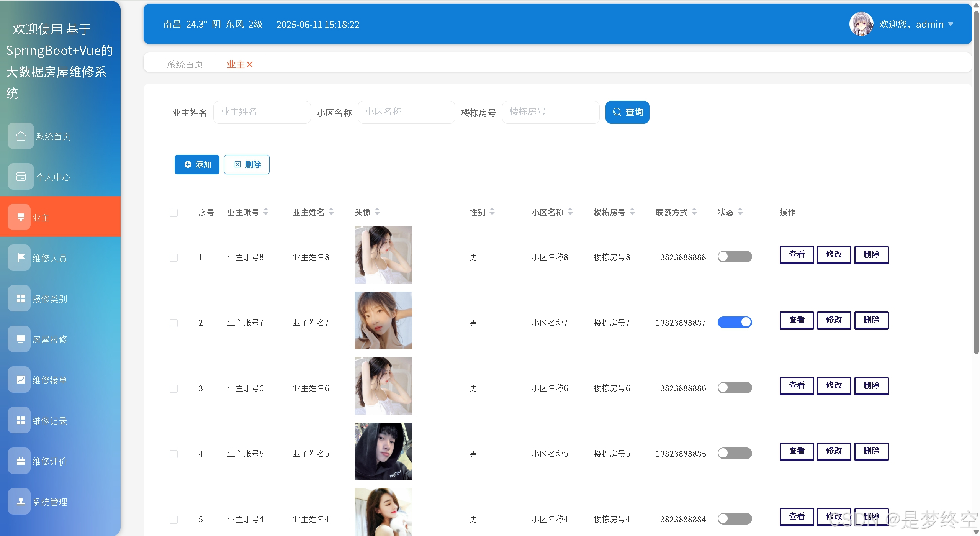Enable the status switch for 业主账号8
This screenshot has height=536, width=980.
click(x=734, y=257)
